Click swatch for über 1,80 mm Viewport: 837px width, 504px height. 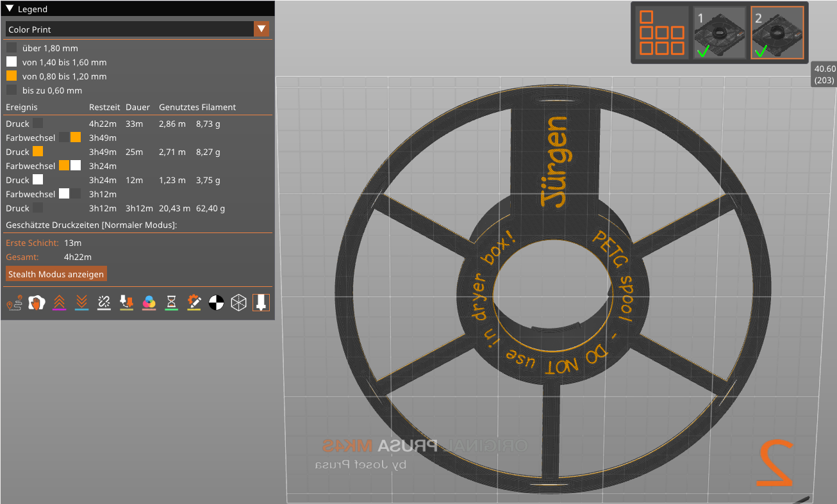pos(12,48)
